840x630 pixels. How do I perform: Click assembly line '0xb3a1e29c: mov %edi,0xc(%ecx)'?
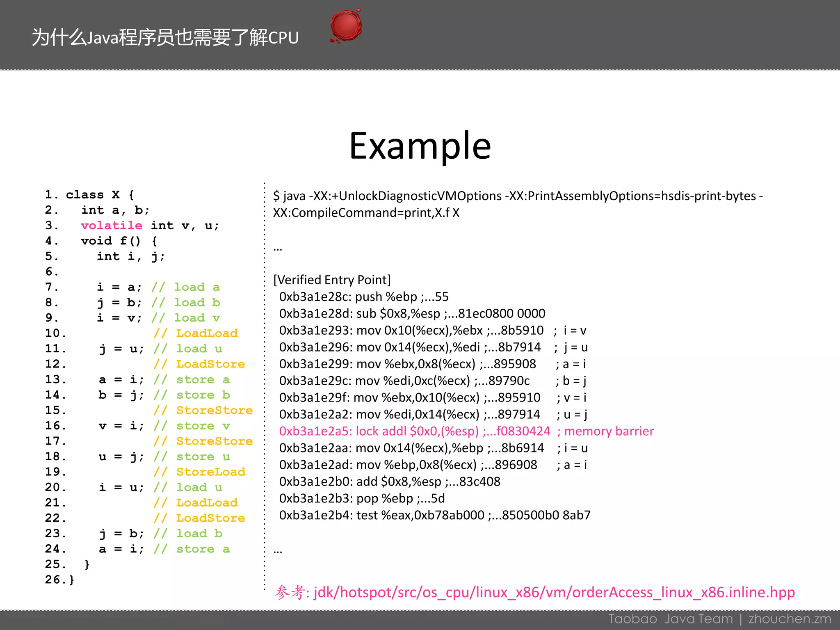pyautogui.click(x=433, y=381)
